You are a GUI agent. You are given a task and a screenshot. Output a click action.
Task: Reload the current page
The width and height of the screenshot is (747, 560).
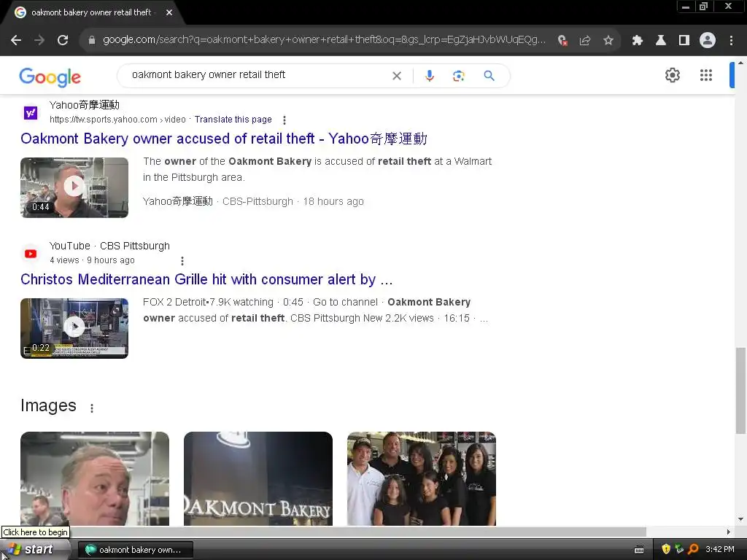[x=63, y=41]
